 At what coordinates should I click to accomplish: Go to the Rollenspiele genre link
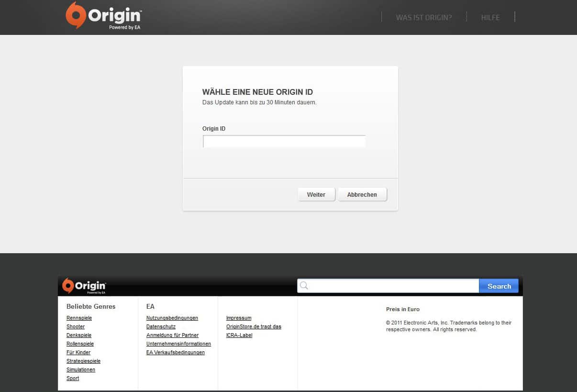point(80,344)
